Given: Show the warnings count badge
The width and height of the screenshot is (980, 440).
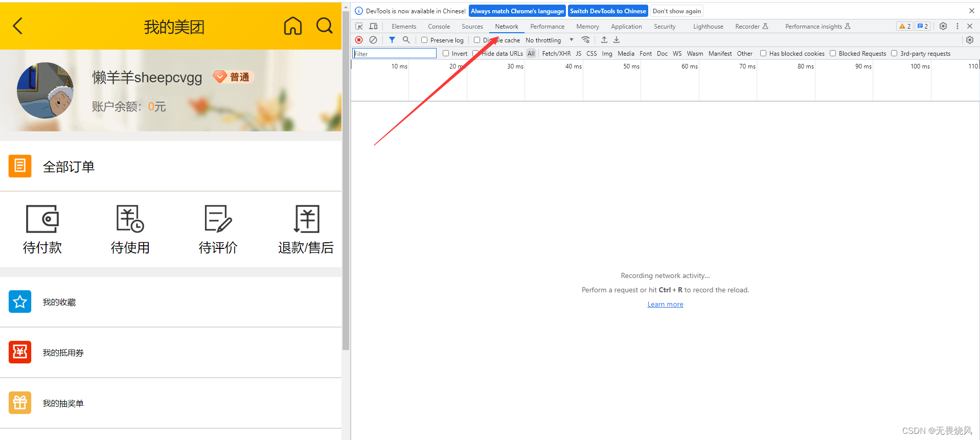Looking at the screenshot, I should (905, 26).
